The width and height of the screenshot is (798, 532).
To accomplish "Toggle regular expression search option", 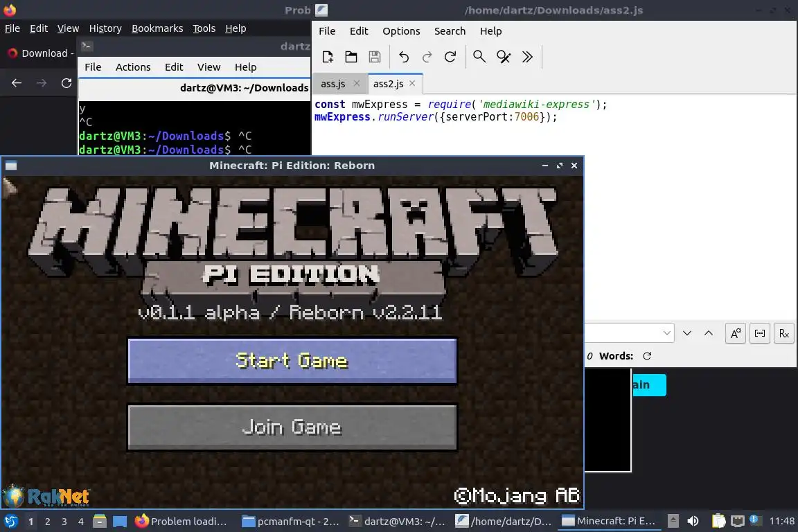I will (x=783, y=333).
